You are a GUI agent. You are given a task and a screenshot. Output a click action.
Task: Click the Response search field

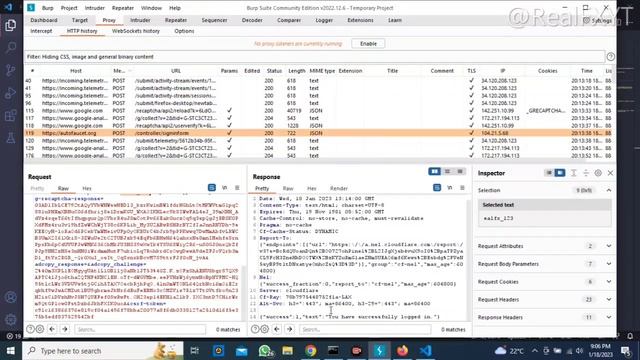tap(365, 329)
